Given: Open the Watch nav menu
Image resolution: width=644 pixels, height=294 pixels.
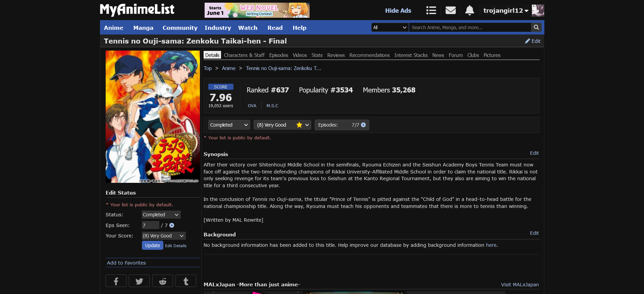Looking at the screenshot, I should pos(248,28).
